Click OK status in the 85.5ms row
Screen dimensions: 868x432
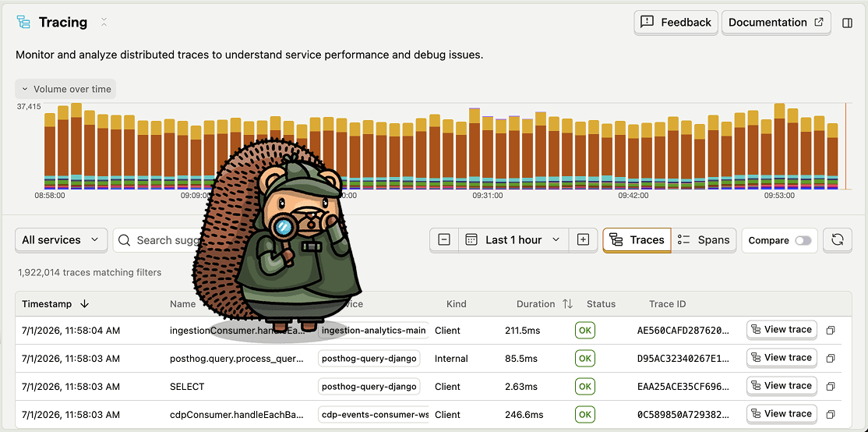(x=584, y=359)
